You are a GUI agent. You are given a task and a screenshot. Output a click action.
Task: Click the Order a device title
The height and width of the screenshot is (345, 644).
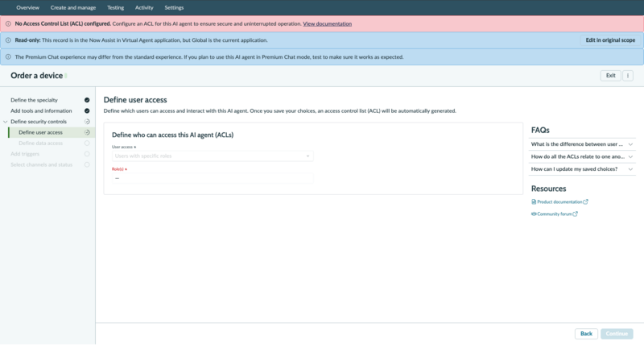click(x=36, y=76)
